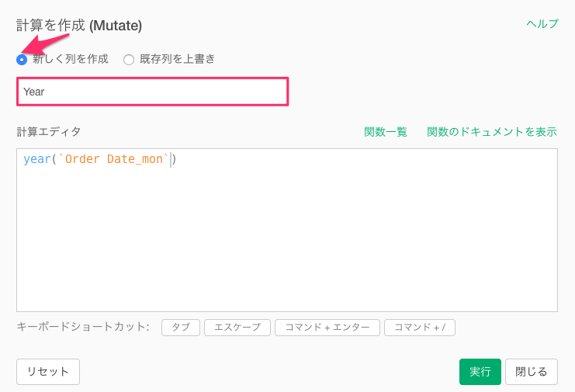The image size is (575, 392).
Task: Click the コマンド + エンター shortcut button
Action: [327, 327]
